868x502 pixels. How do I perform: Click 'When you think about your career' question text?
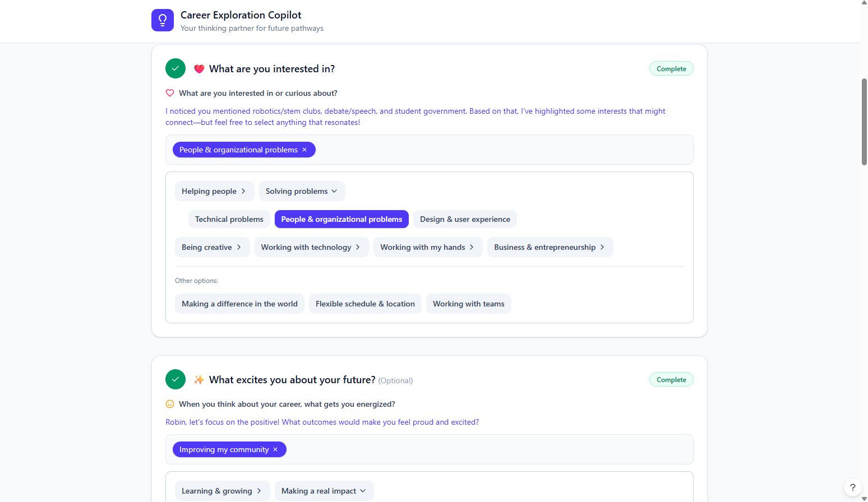coord(287,404)
